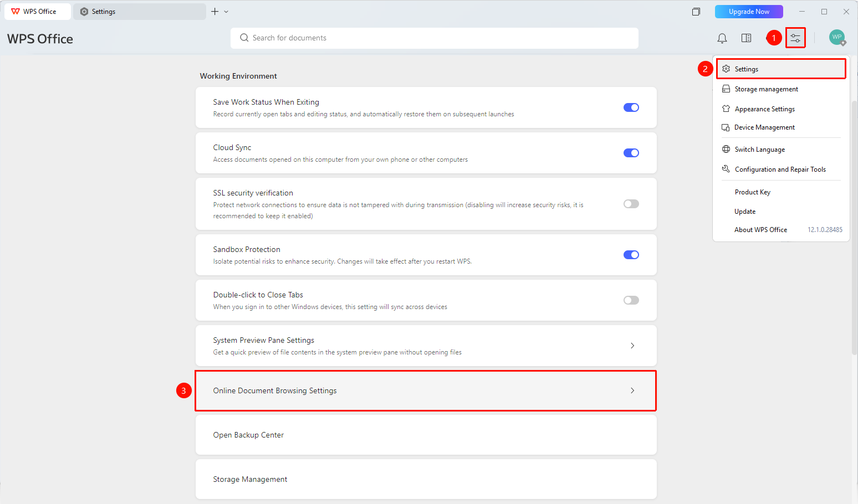Open Backup Center

pyautogui.click(x=426, y=435)
